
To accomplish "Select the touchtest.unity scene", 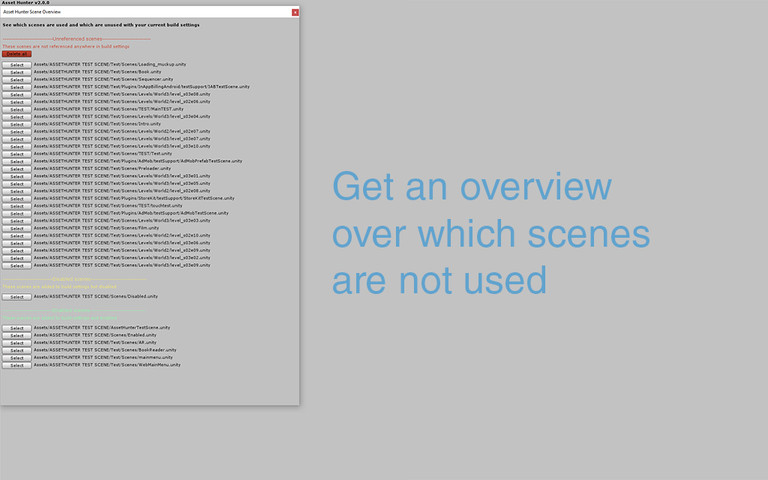I will [x=17, y=206].
